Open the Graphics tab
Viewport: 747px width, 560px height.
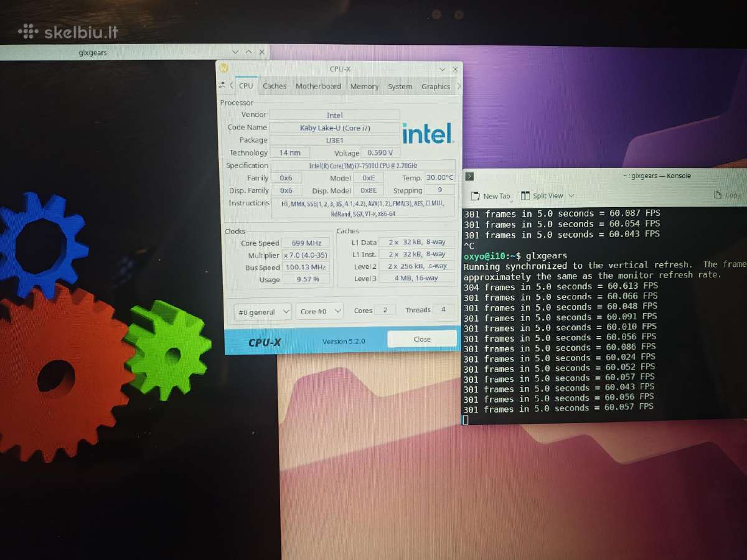(435, 86)
